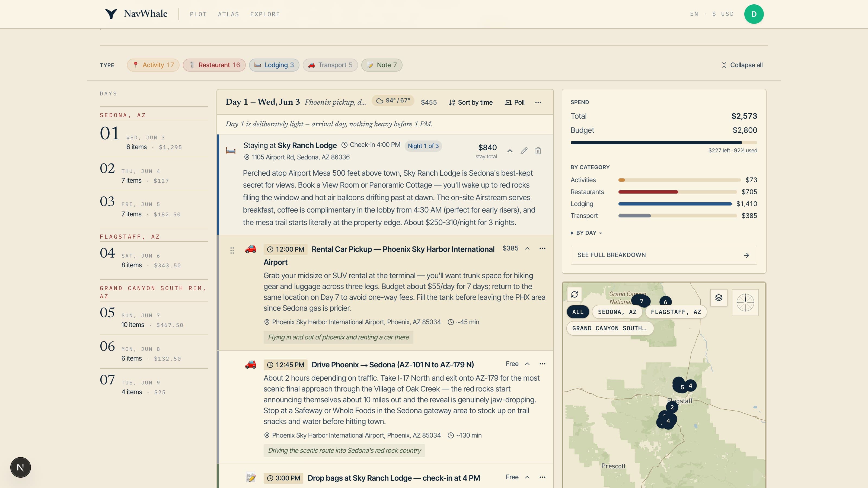Screen dimensions: 868x488
Task: Click the Day 1 total $455
Action: pos(429,102)
